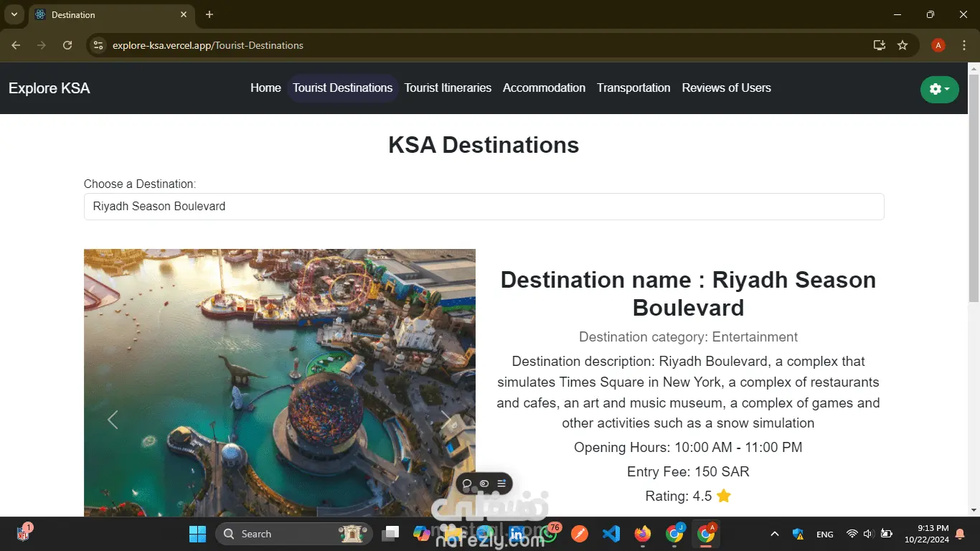
Task: Reload the current page
Action: pyautogui.click(x=67, y=45)
